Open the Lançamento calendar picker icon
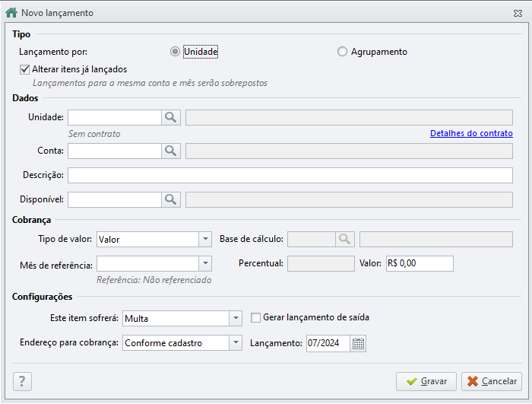The height and width of the screenshot is (404, 532). (358, 344)
